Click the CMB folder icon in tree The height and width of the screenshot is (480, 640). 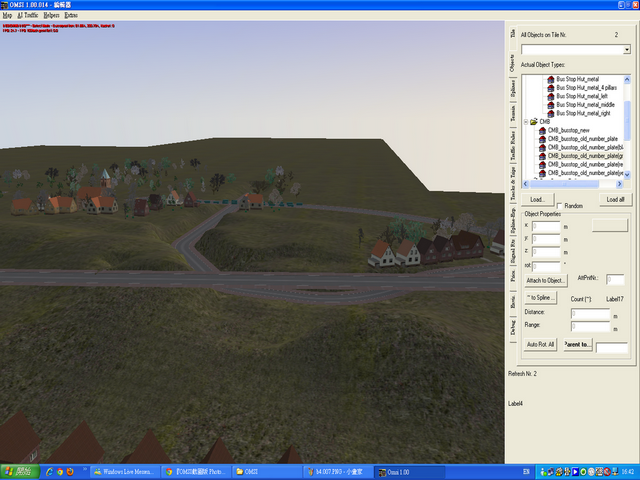click(x=533, y=122)
